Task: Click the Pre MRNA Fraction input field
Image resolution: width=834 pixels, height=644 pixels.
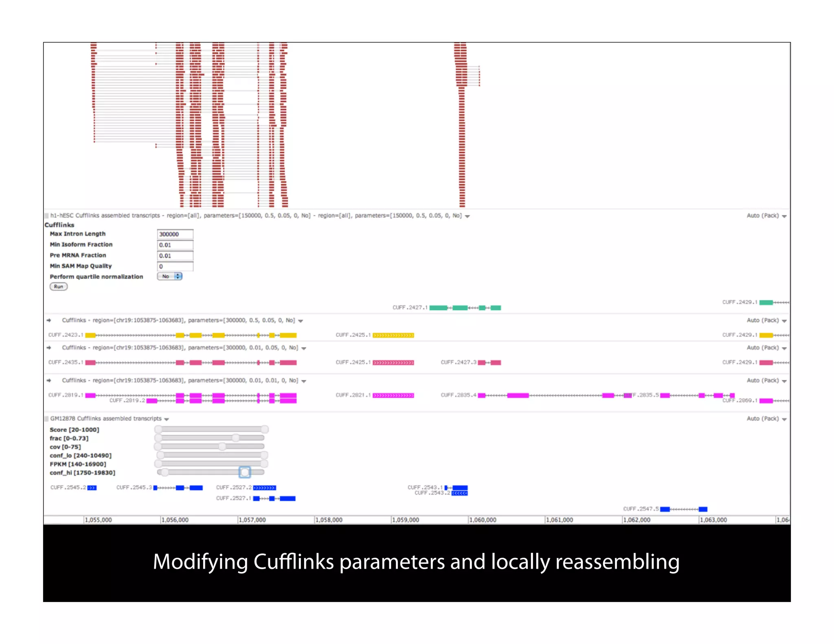Action: click(x=175, y=256)
